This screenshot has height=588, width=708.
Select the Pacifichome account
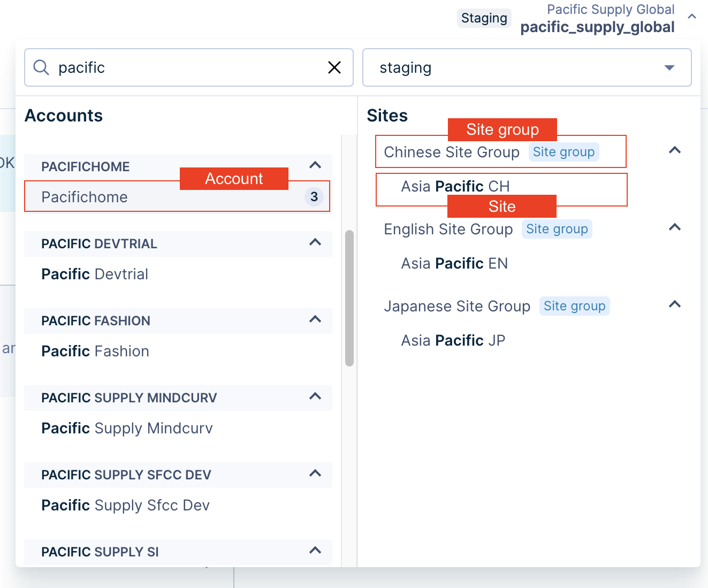(x=177, y=197)
